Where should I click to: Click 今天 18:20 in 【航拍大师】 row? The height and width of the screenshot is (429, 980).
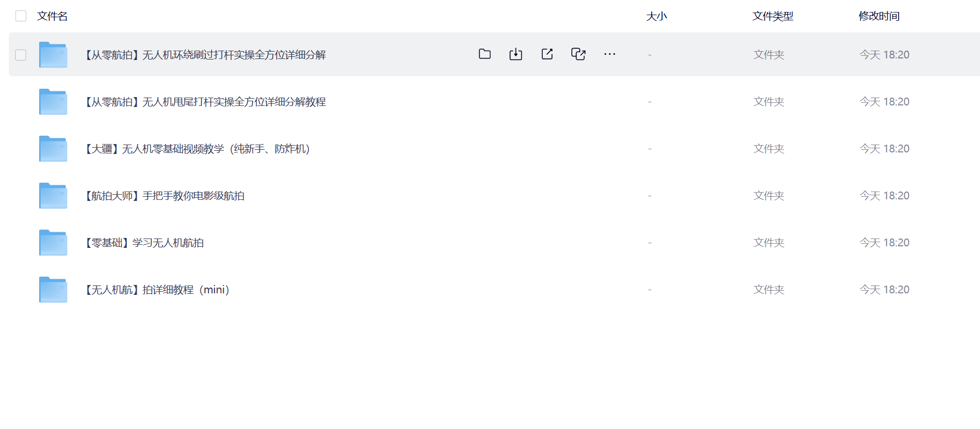point(885,196)
